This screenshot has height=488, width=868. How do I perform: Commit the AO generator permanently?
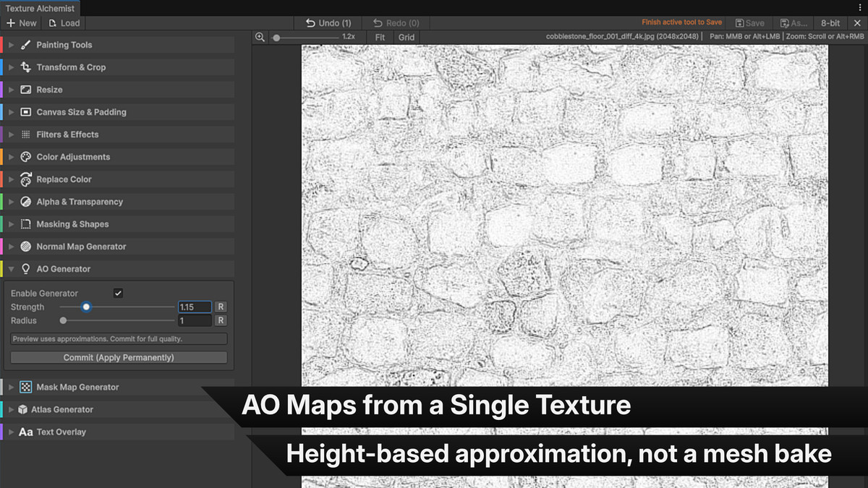pyautogui.click(x=119, y=357)
